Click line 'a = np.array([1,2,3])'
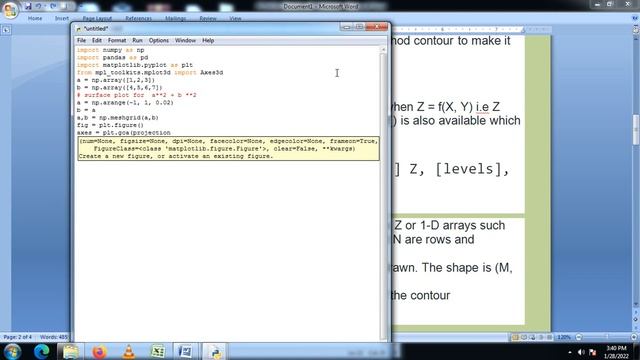 point(116,80)
